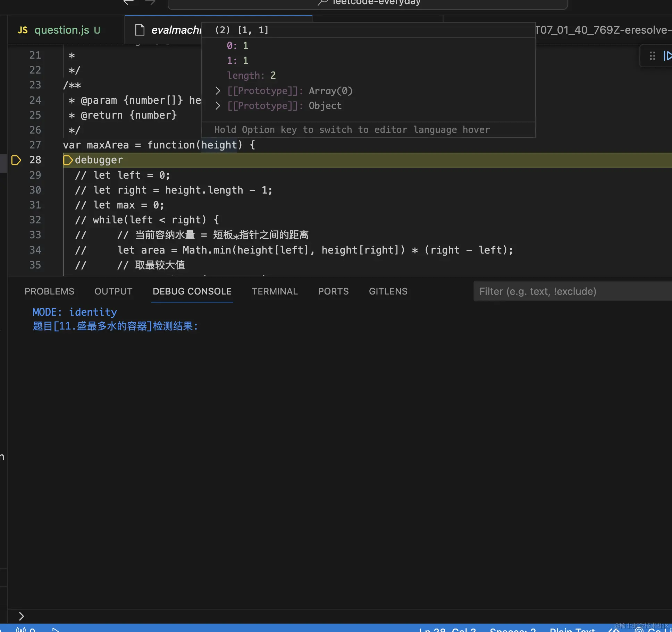672x632 pixels.
Task: Click 'maxArea' on line 27
Action: [x=108, y=145]
